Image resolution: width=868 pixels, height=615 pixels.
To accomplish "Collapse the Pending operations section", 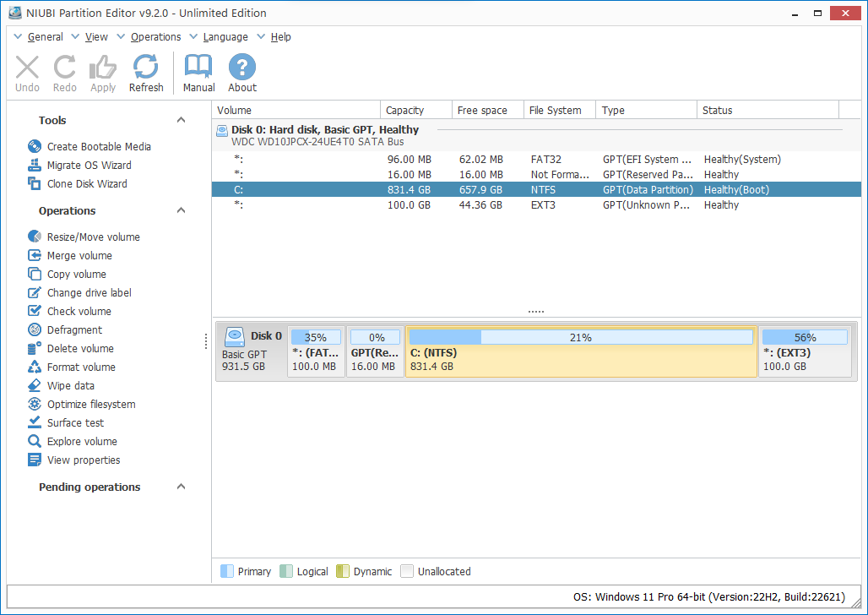I will (x=181, y=487).
